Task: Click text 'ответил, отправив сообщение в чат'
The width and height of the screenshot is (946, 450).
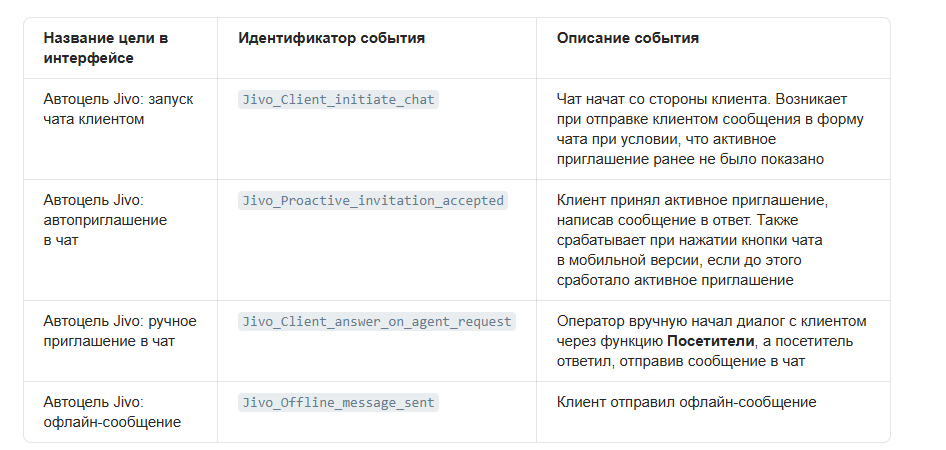Action: coord(681,361)
